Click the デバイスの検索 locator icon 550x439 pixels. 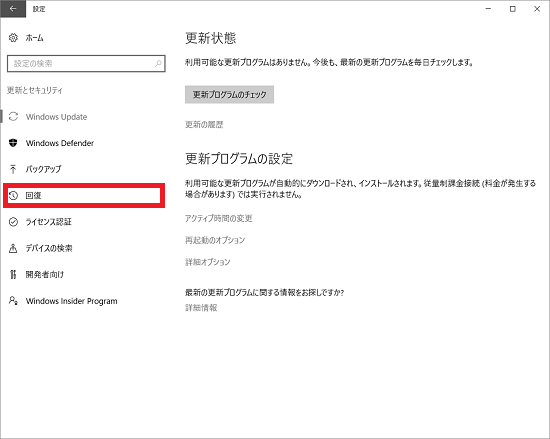pos(13,248)
